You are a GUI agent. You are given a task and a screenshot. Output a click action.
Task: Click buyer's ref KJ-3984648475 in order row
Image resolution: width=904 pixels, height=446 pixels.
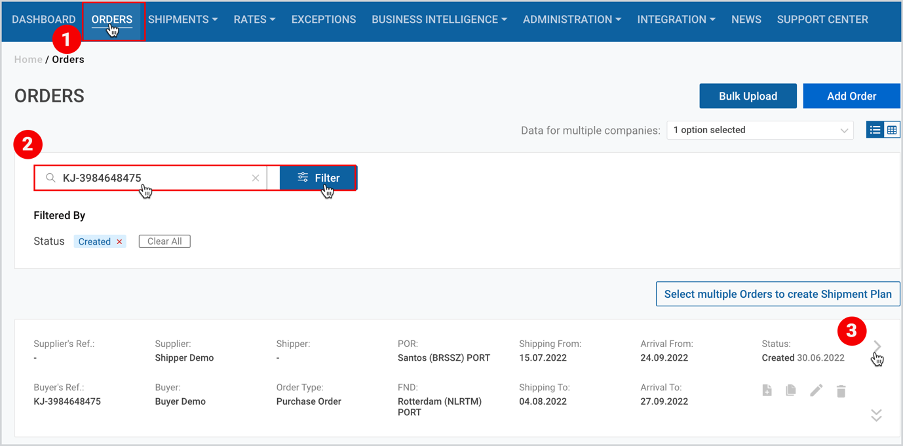67,401
